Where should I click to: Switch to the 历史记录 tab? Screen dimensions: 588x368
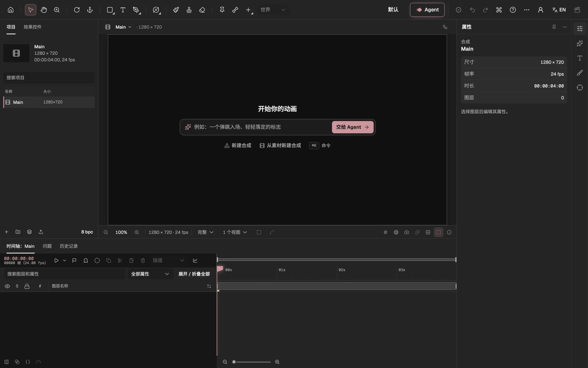69,246
